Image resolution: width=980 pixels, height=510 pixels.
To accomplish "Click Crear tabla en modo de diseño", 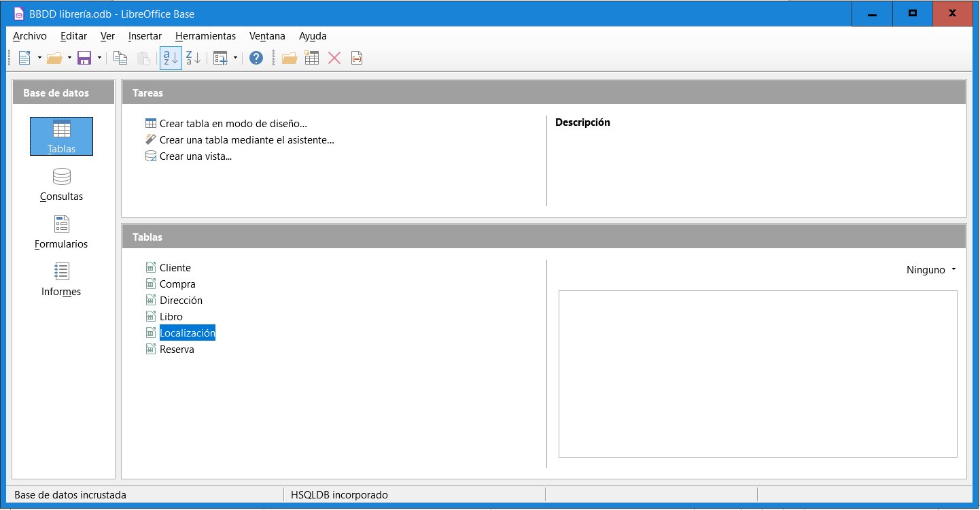I will [x=233, y=124].
